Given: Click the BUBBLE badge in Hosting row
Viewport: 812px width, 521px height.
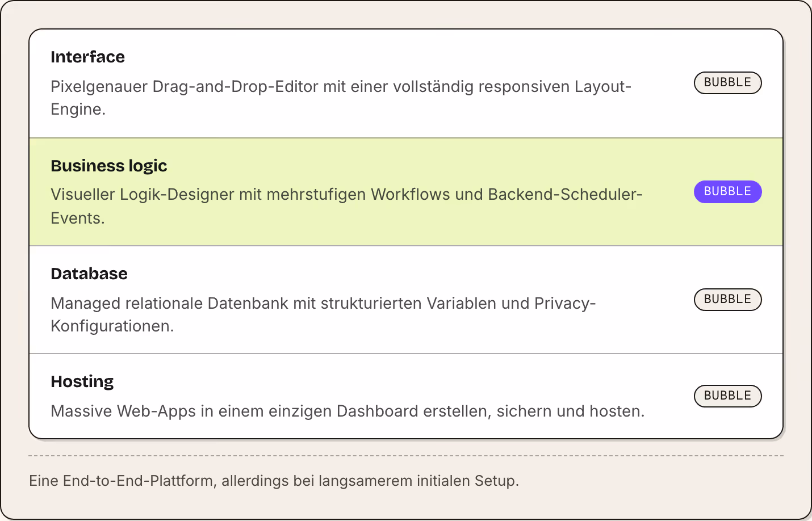Looking at the screenshot, I should [727, 396].
